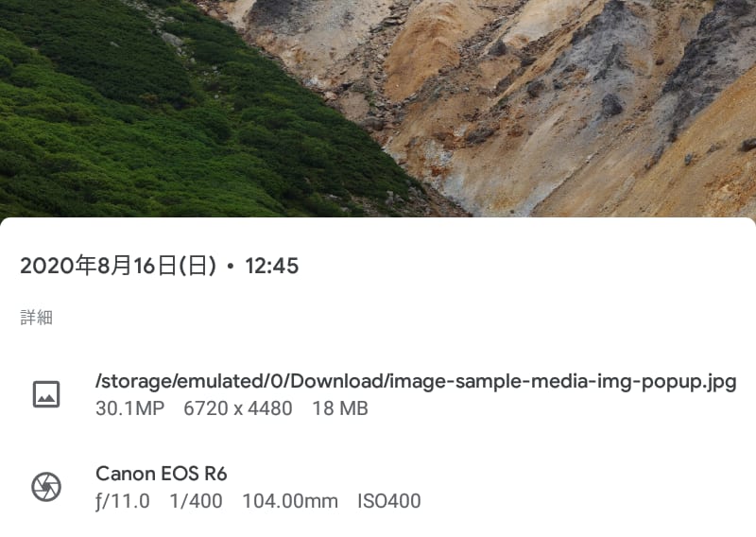Tap the camera shutter icon next to Canon EOS R6

pos(46,487)
